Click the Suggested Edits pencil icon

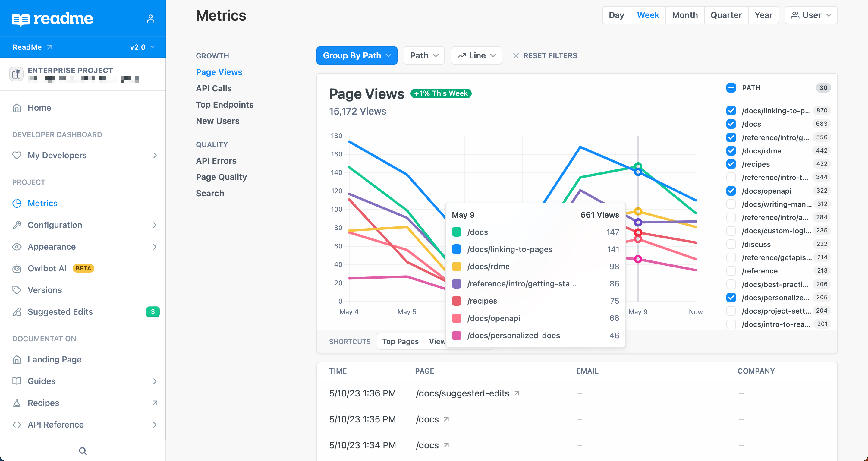click(17, 312)
